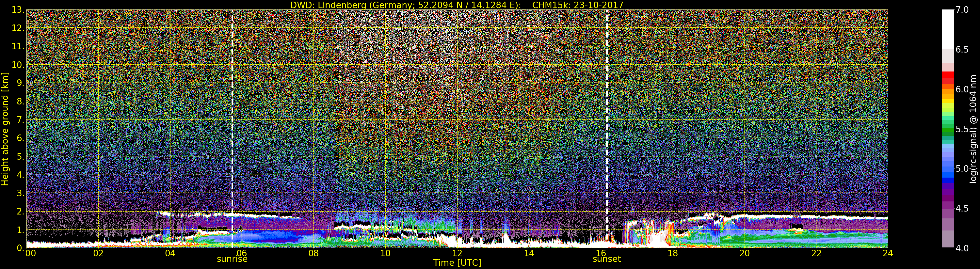Click the height axis tick '7.'
The width and height of the screenshot is (980, 269).
point(20,120)
